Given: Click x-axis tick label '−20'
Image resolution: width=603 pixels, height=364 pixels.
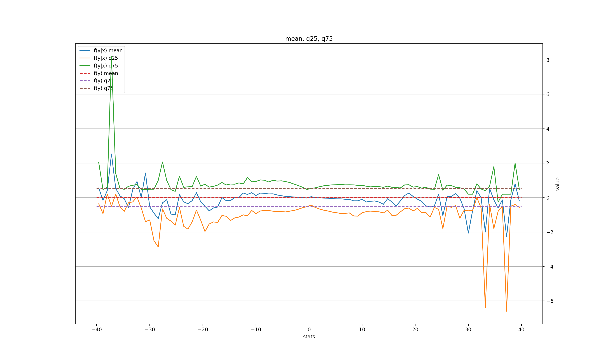Looking at the screenshot, I should pyautogui.click(x=203, y=330).
